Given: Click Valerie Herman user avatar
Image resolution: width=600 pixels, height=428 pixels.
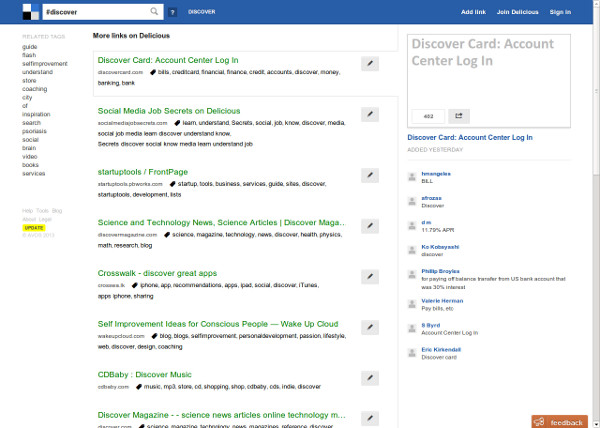Looking at the screenshot, I should click(412, 304).
